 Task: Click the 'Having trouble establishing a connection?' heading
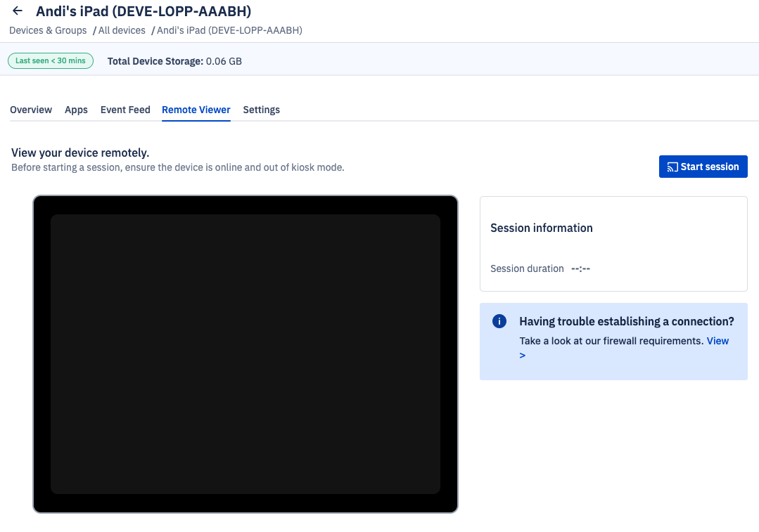(626, 322)
